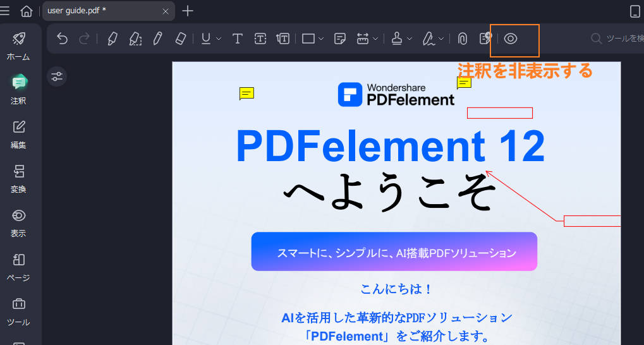
Task: Expand the shapes dropdown arrow
Action: click(x=321, y=39)
